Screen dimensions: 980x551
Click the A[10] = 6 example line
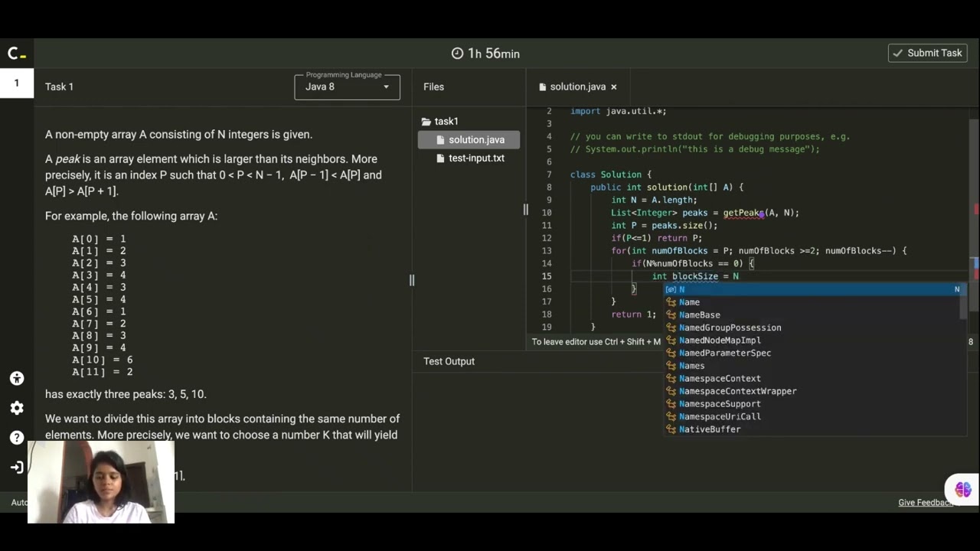[103, 360]
